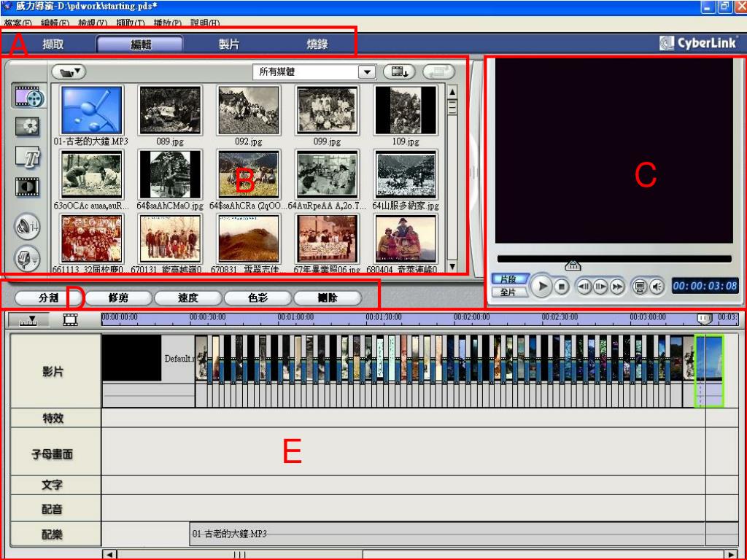
Task: Select the 099.jpg thumbnail
Action: tap(328, 110)
